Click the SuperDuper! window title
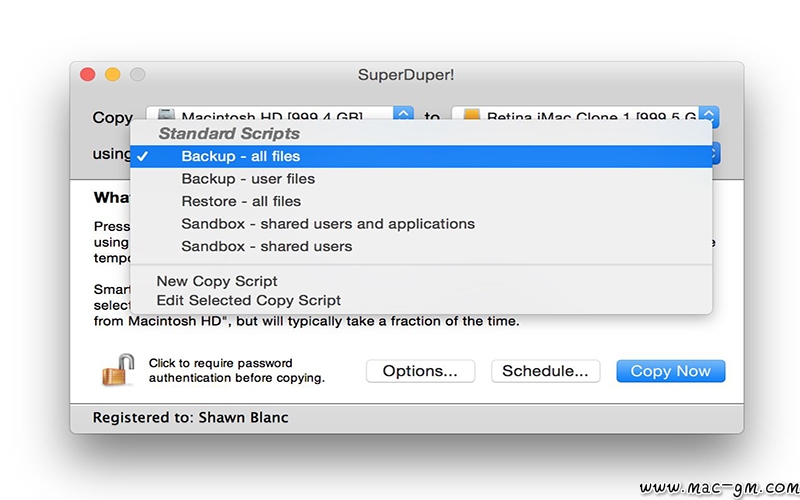 pos(406,75)
